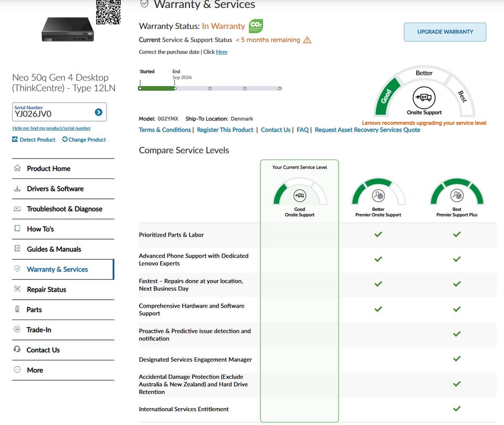Expand the More menu item
This screenshot has width=504, height=425.
pos(63,370)
